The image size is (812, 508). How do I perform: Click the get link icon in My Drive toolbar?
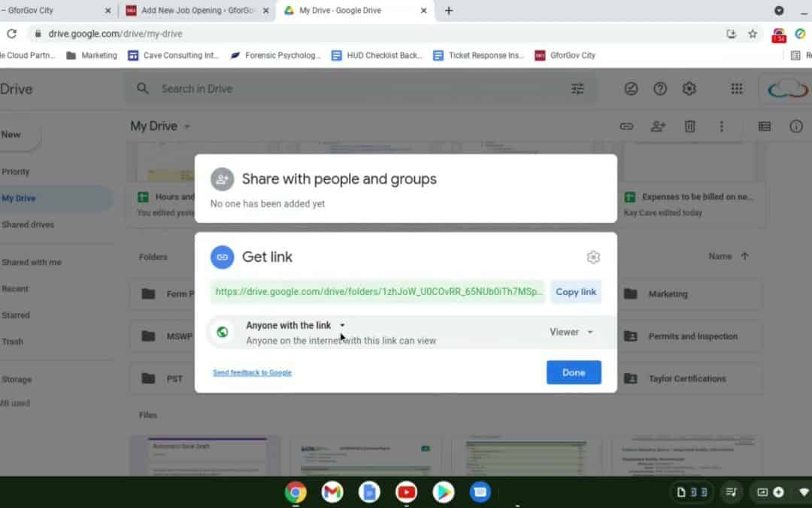click(x=626, y=126)
